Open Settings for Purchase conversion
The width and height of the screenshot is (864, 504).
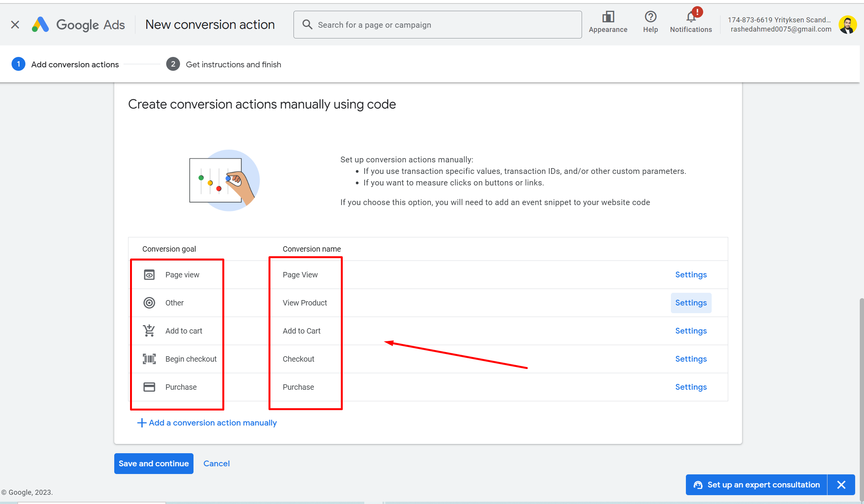(691, 387)
